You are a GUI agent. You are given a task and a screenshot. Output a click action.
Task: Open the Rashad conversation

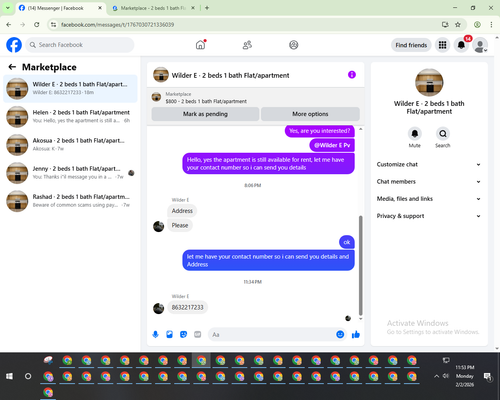coord(70,201)
